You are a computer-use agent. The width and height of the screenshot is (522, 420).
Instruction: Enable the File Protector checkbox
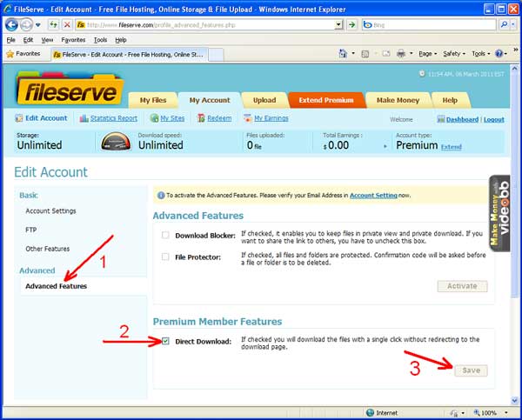(x=165, y=257)
